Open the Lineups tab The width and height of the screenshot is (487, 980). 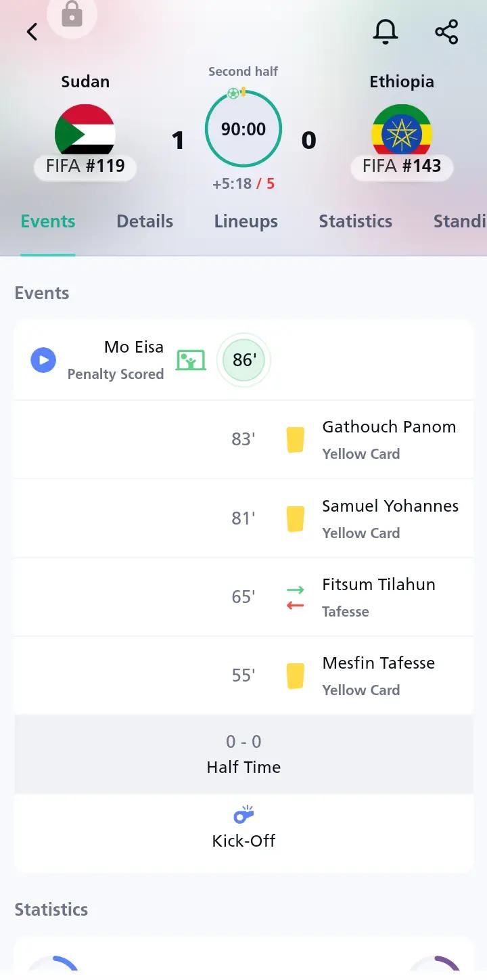click(246, 221)
